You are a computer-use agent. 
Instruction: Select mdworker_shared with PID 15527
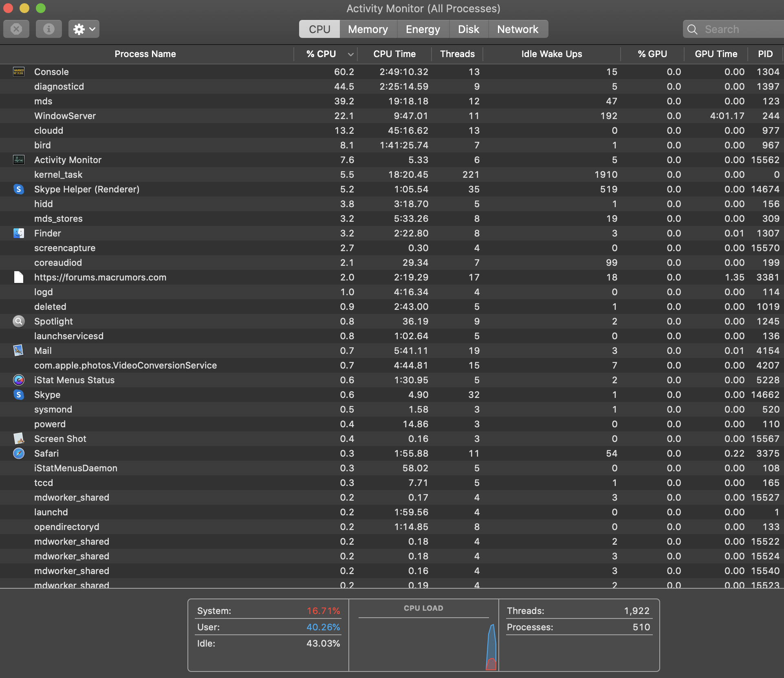[392, 497]
